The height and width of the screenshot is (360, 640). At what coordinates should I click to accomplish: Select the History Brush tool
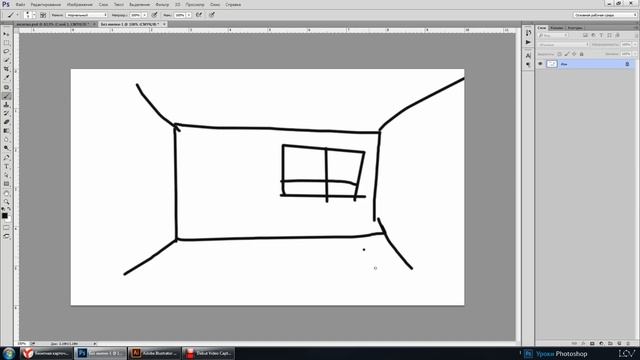click(x=6, y=113)
